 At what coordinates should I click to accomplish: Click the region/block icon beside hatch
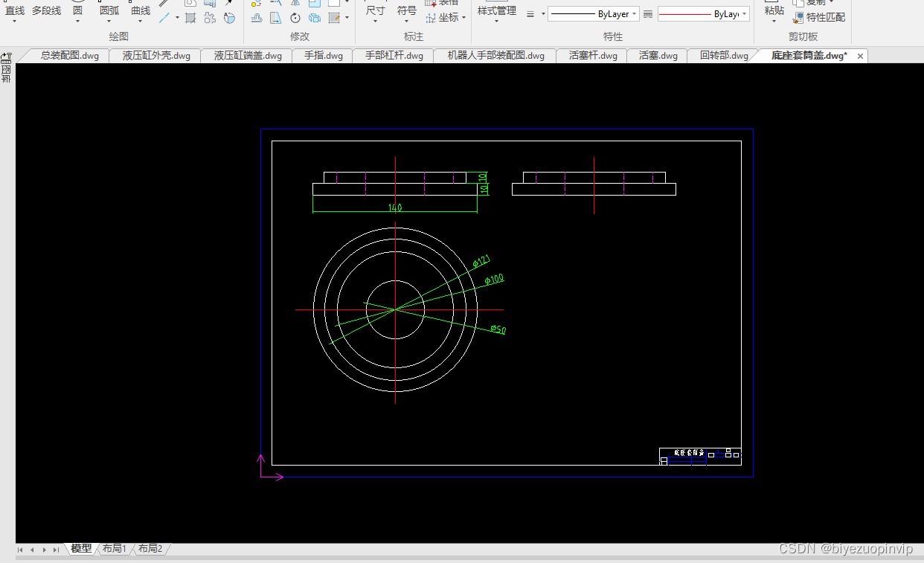click(210, 17)
